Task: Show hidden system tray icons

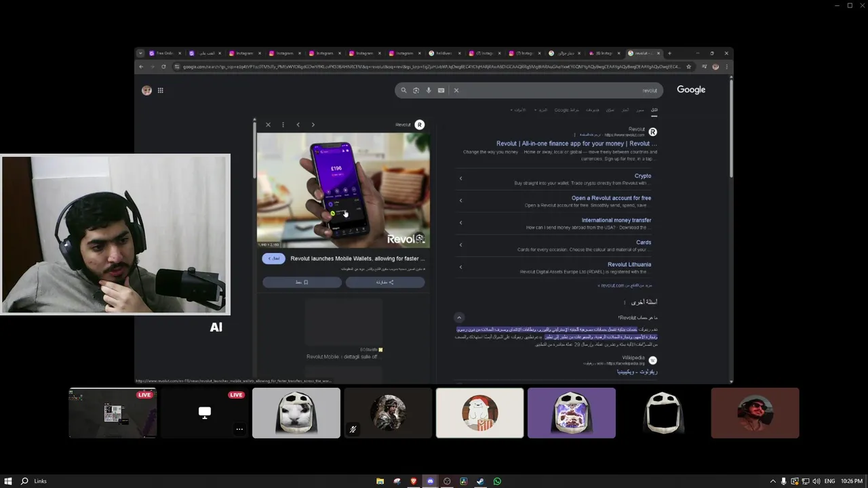Action: click(x=772, y=481)
